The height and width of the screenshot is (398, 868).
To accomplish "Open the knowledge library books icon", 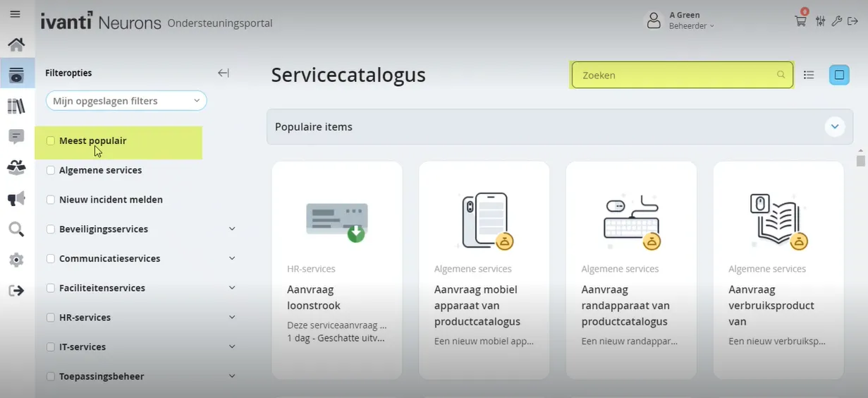I will pos(16,106).
